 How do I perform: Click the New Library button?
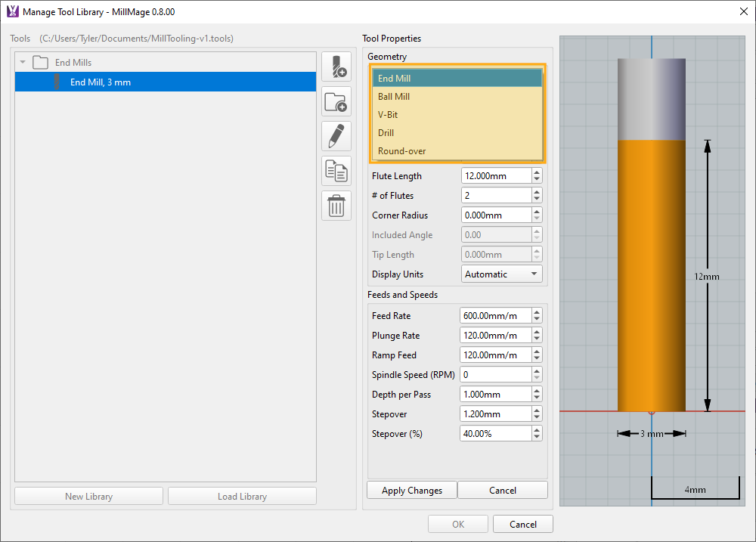88,497
